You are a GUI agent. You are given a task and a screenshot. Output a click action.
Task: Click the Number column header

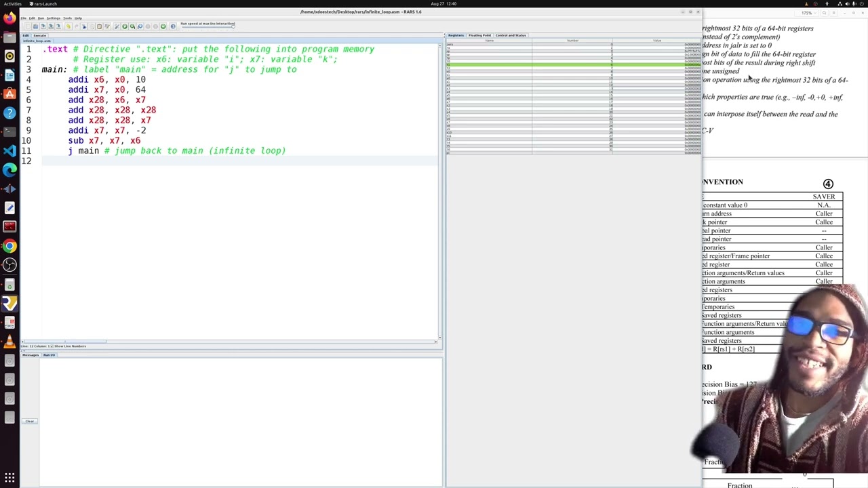tap(572, 41)
